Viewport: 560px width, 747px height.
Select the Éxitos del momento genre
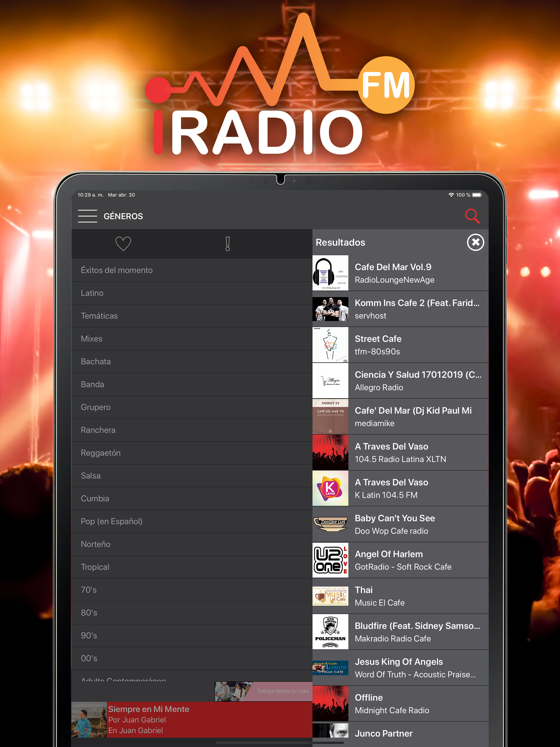pyautogui.click(x=192, y=270)
